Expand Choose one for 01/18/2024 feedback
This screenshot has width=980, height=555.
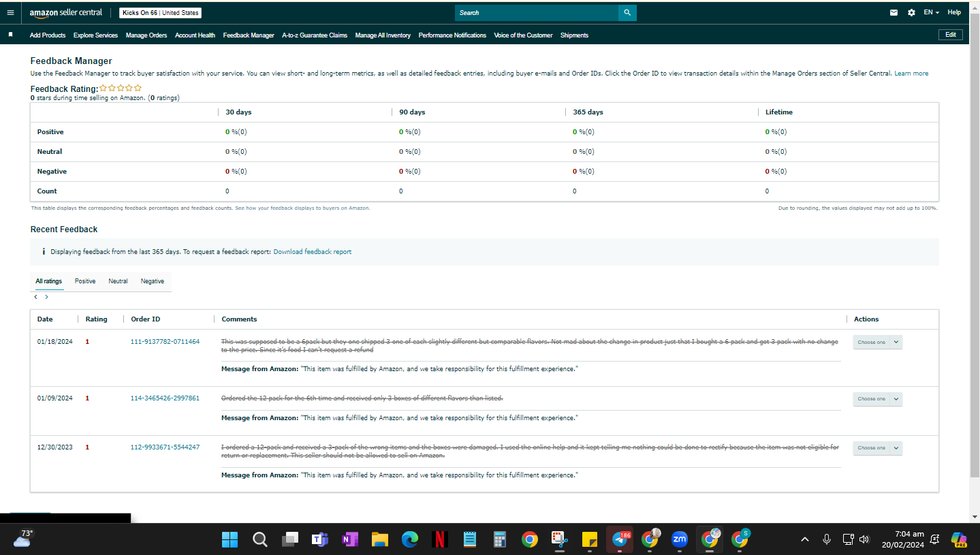[x=878, y=343]
